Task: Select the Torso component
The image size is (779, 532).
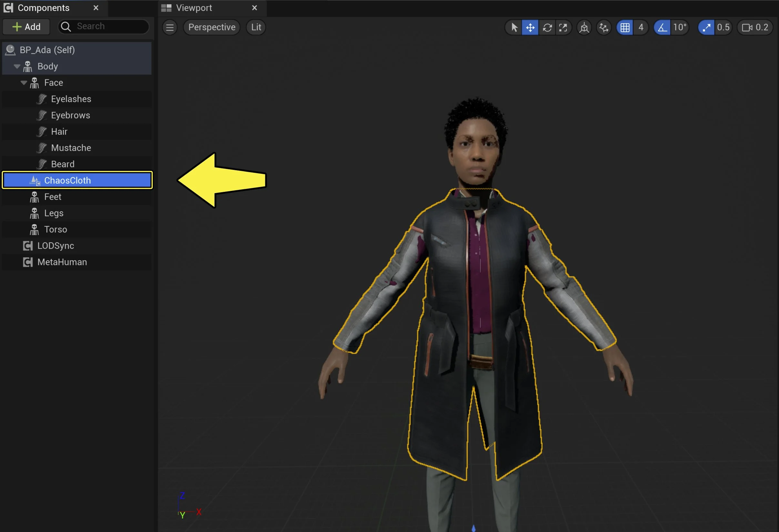Action: click(77, 230)
